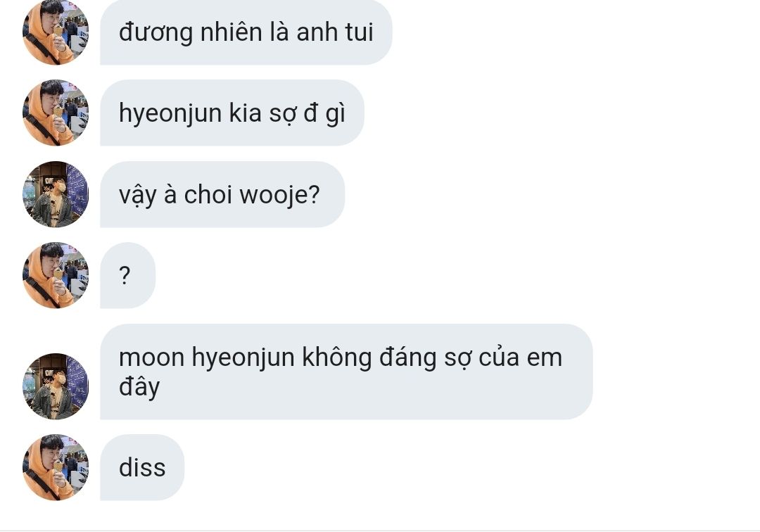Viewport: 760px width, 532px height.
Task: Select the "hyeonjun kia sợ đ gì" bubble
Action: coord(232,113)
